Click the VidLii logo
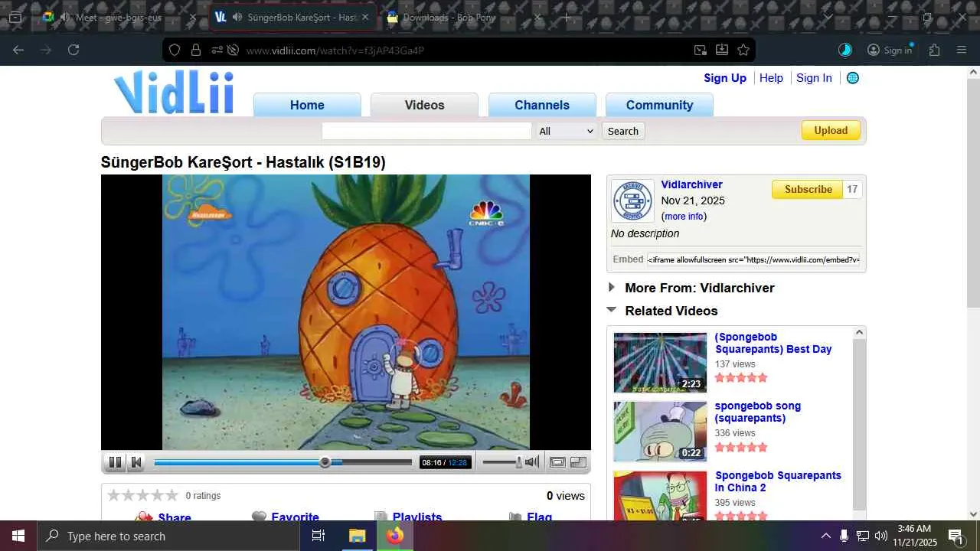 (174, 92)
